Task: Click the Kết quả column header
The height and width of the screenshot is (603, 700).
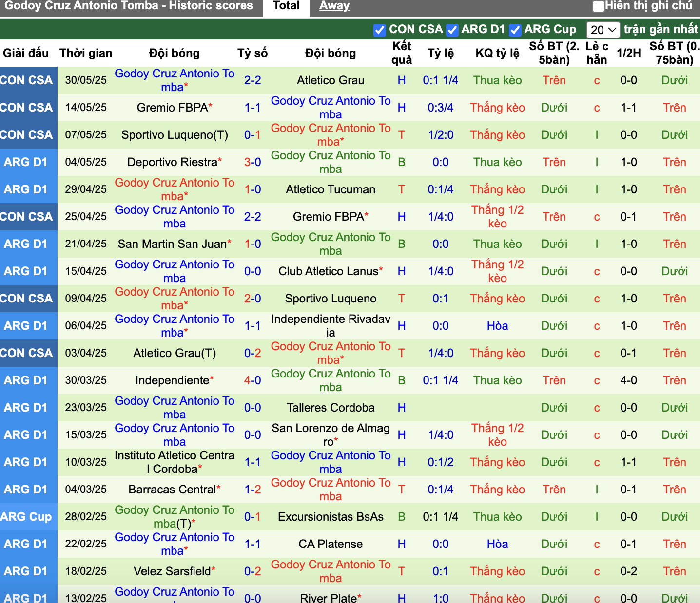Action: point(402,53)
